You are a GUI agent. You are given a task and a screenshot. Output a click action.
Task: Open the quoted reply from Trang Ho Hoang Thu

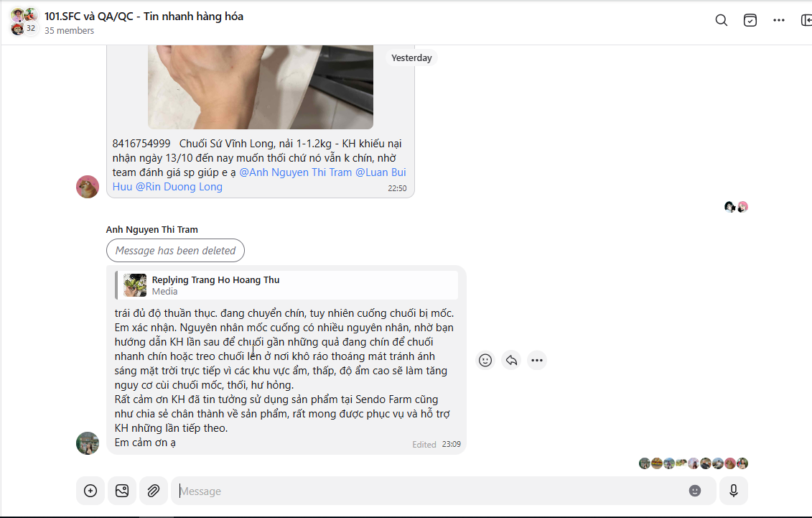coord(287,285)
